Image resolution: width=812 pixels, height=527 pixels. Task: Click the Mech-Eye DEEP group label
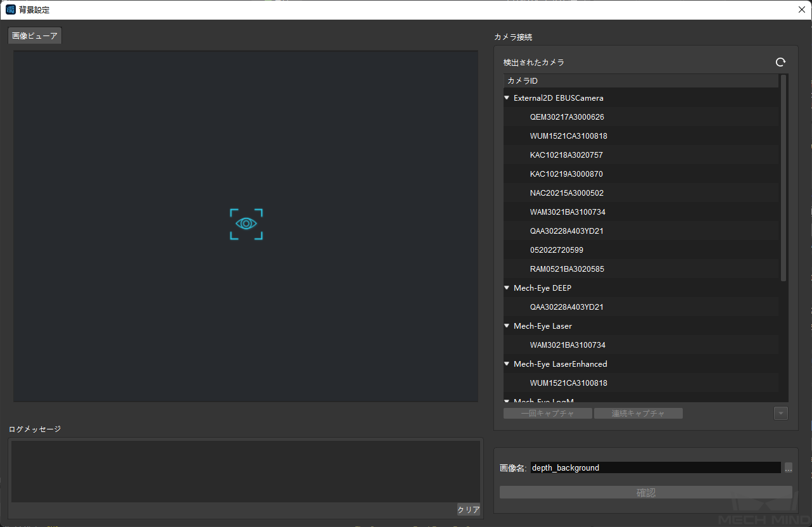[542, 288]
